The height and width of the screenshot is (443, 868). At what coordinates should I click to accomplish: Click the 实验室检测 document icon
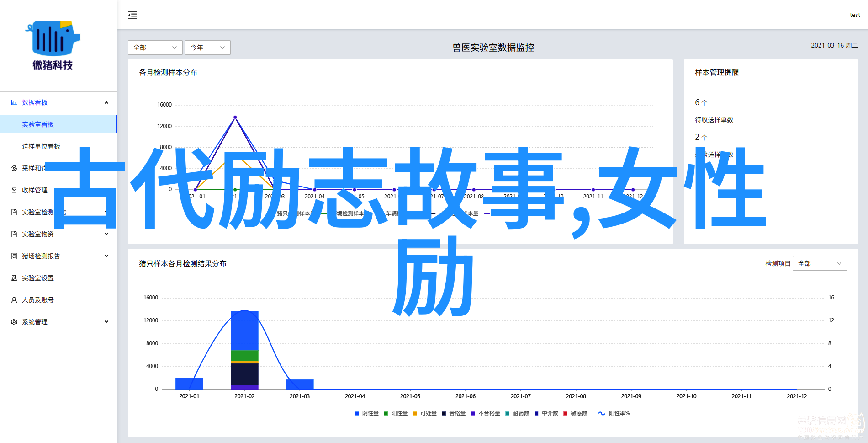click(14, 212)
